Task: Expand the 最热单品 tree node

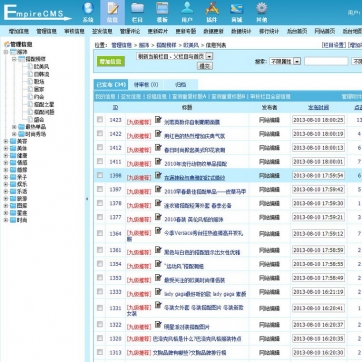Action: (x=14, y=127)
